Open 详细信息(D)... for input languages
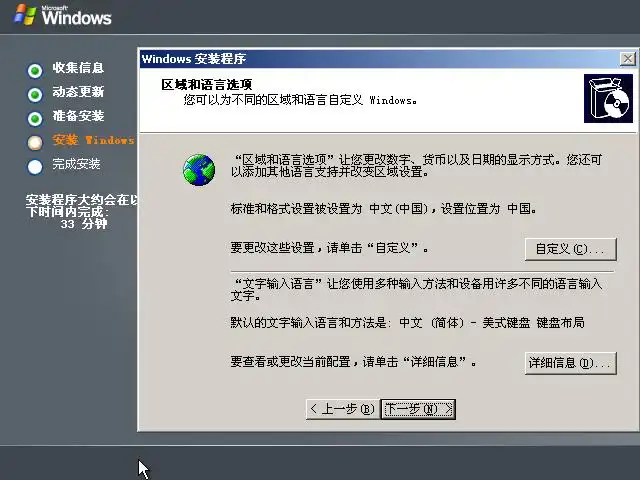Image resolution: width=640 pixels, height=480 pixels. click(571, 363)
